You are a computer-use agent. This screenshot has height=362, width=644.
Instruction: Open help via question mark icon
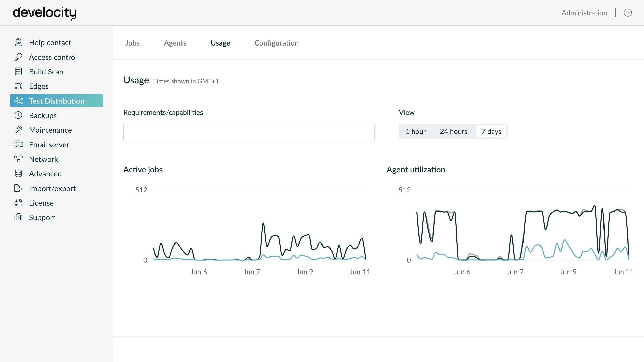[628, 13]
